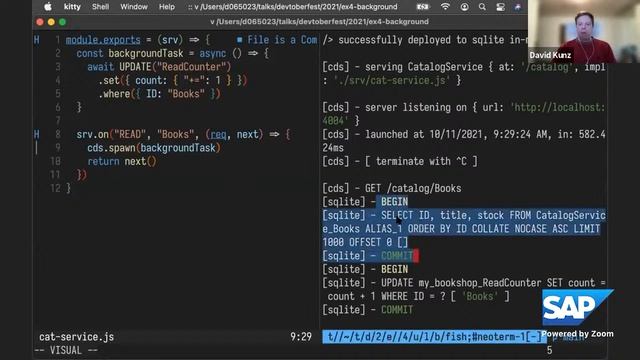
Task: Click the 'http://localhost:' URL in terminal
Action: (557, 107)
